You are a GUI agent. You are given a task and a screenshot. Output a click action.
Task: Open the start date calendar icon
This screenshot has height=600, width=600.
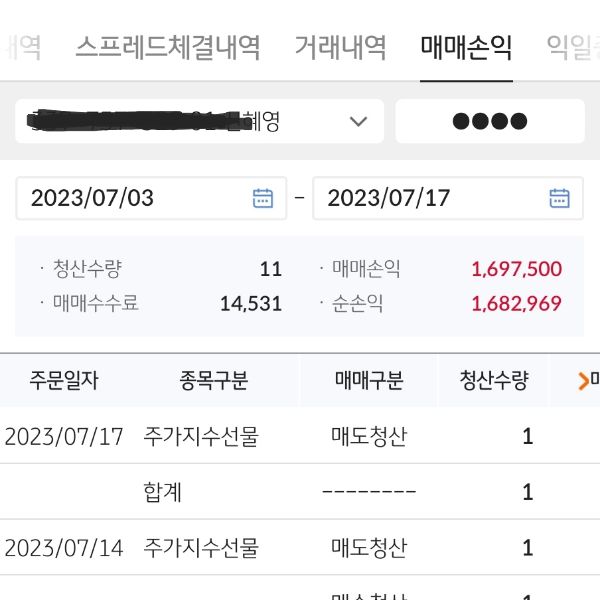[x=263, y=198]
